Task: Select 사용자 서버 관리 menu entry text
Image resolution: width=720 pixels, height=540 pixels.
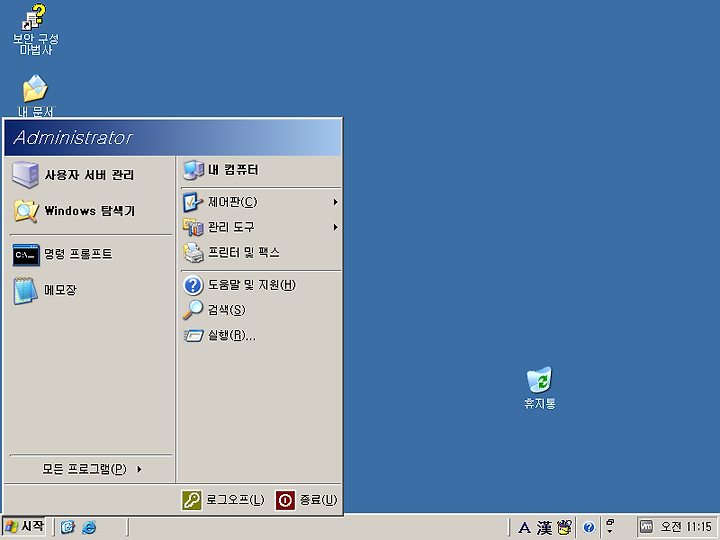Action: click(x=89, y=175)
